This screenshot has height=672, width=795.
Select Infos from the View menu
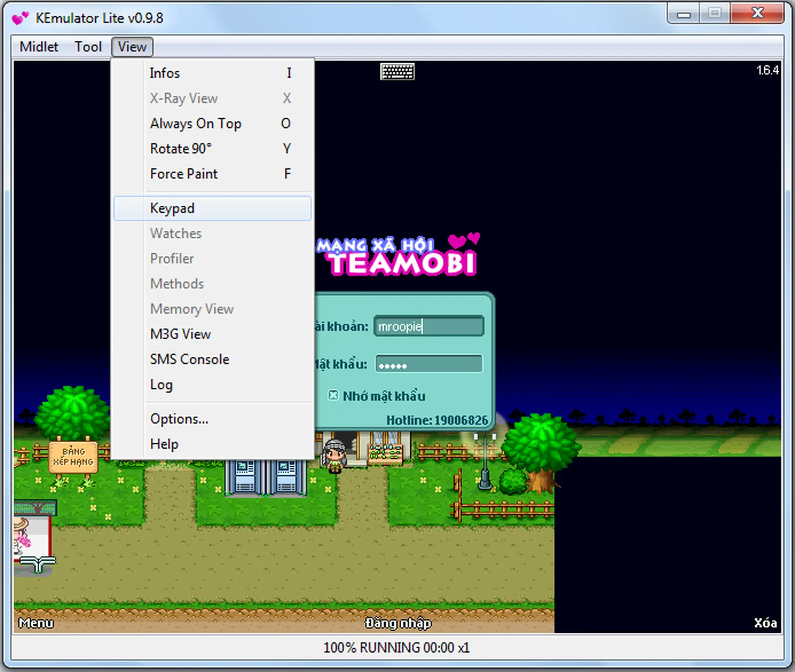pyautogui.click(x=212, y=73)
